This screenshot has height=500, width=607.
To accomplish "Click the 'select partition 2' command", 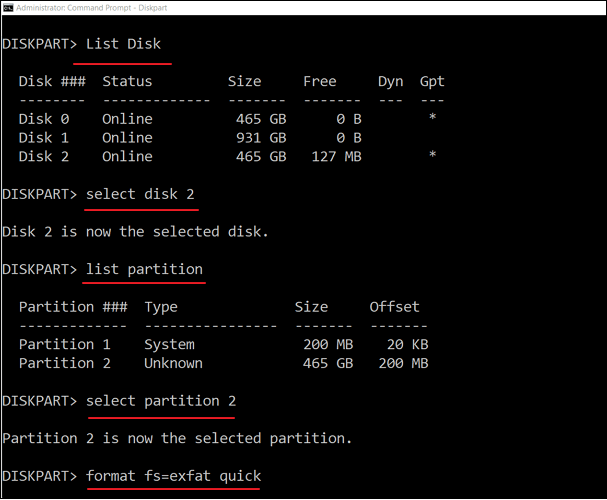I will (x=160, y=401).
